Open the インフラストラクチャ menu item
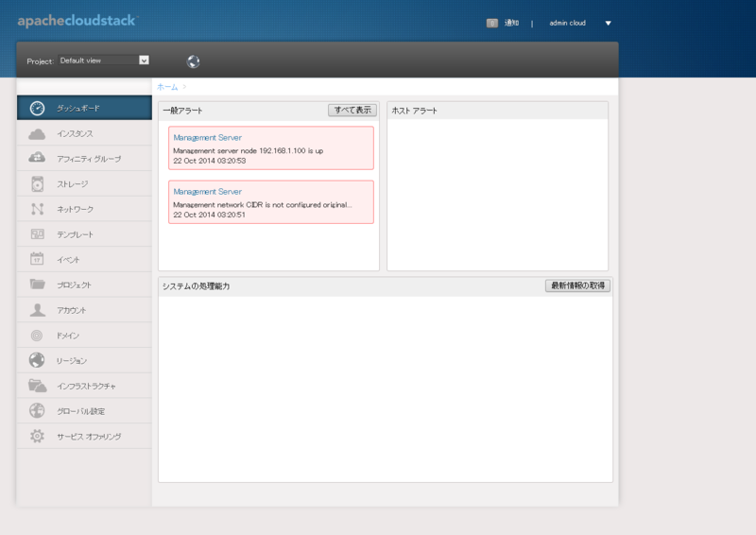Image resolution: width=756 pixels, height=535 pixels. point(84,386)
